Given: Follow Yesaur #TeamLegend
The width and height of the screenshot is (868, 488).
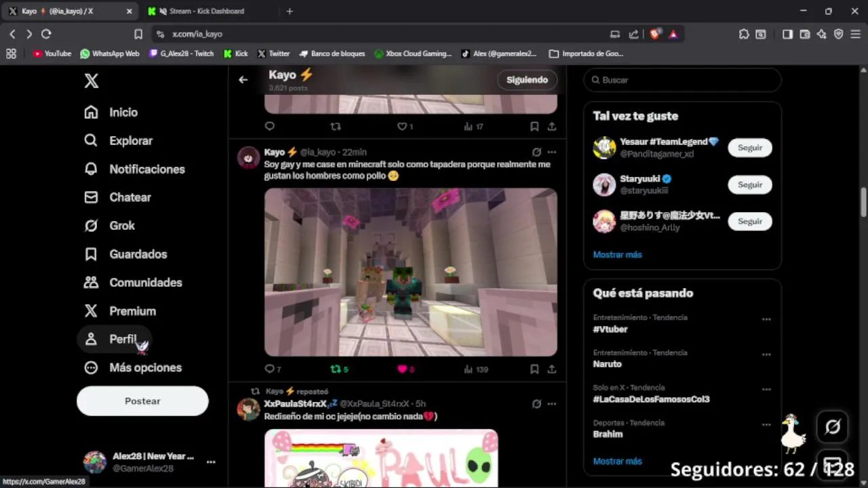Looking at the screenshot, I should (750, 148).
